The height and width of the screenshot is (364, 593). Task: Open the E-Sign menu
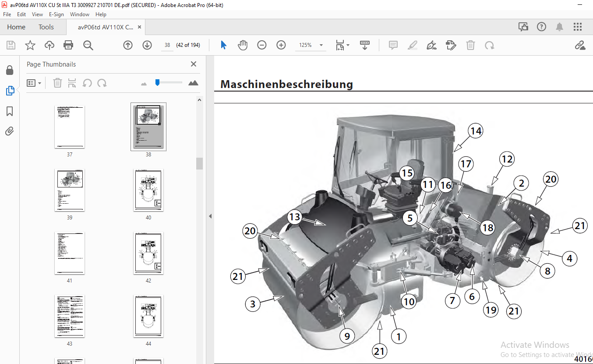[56, 14]
